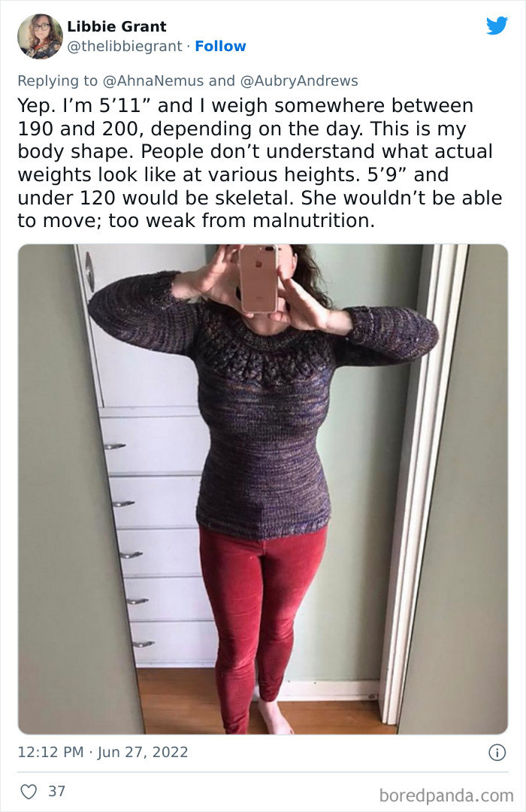This screenshot has height=812, width=526.
Task: Click the tweet body text paragraph
Action: [x=260, y=162]
